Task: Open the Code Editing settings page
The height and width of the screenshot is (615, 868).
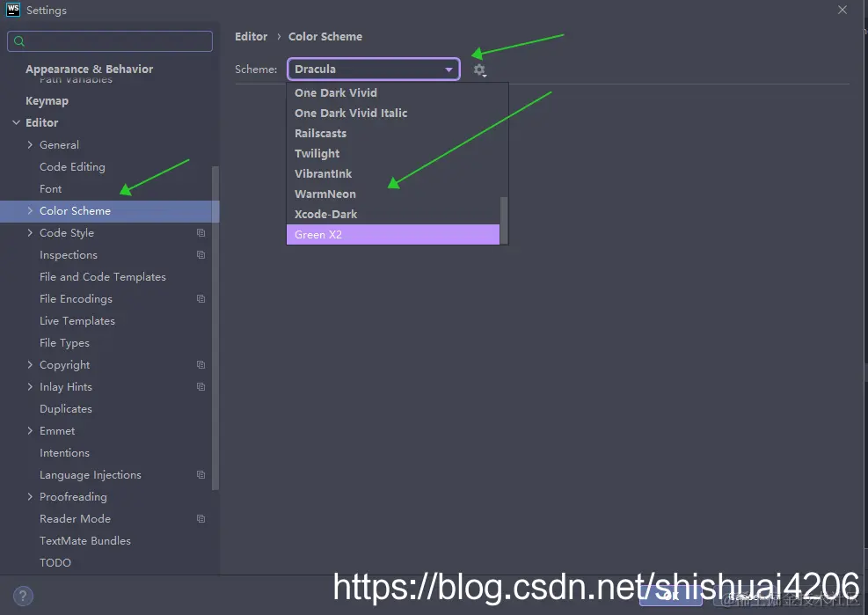Action: 72,167
